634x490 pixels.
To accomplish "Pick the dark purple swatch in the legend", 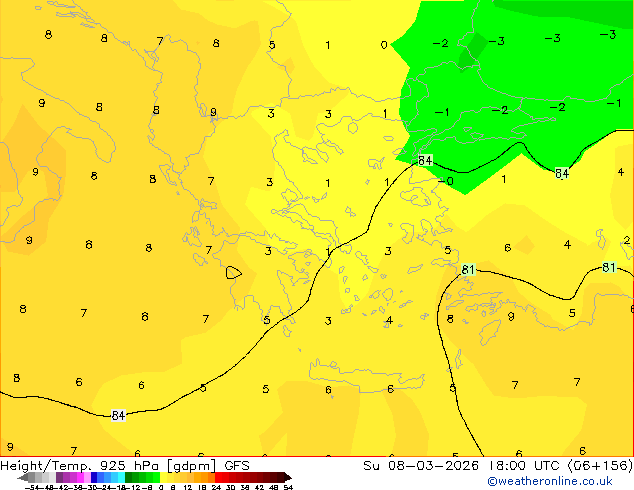I will click(x=59, y=477).
